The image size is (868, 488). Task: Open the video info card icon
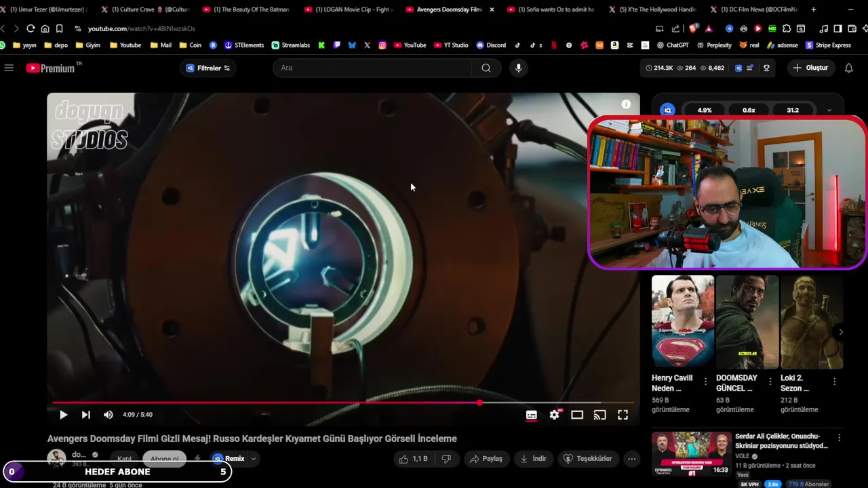click(x=626, y=104)
